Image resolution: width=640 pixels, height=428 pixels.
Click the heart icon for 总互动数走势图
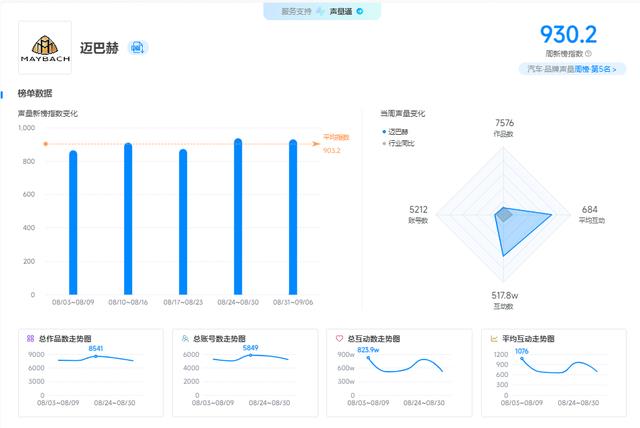(339, 338)
